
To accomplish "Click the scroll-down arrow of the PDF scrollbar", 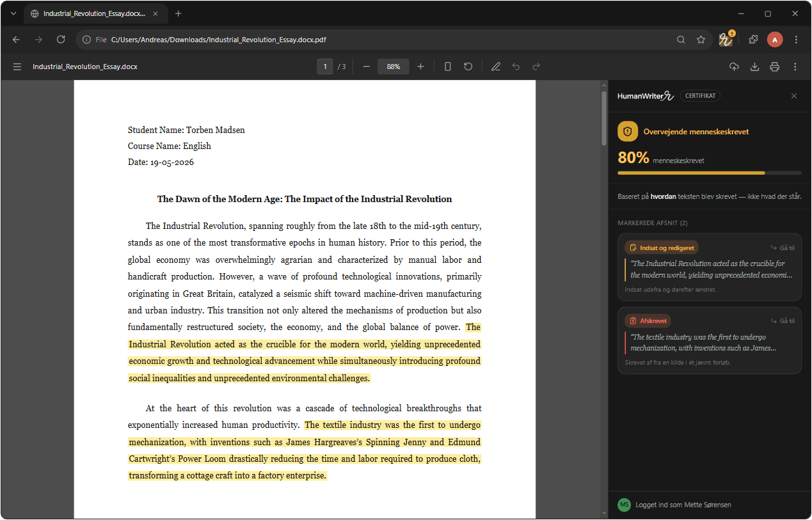I will pos(603,513).
